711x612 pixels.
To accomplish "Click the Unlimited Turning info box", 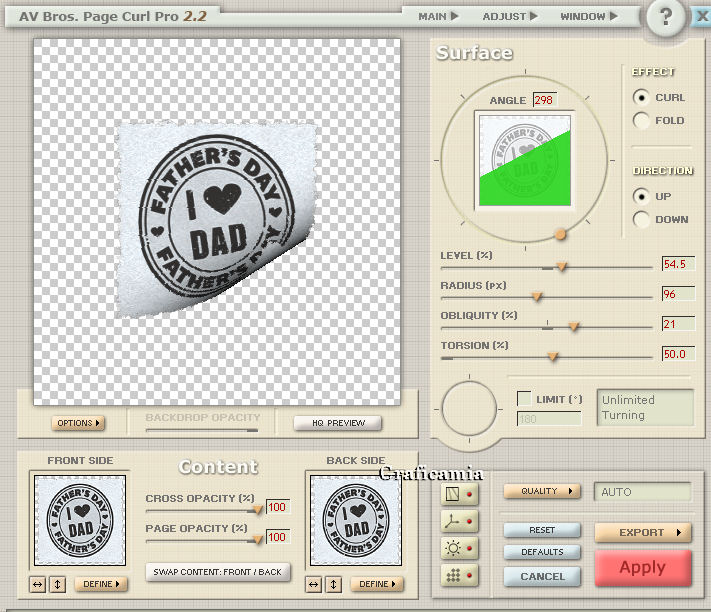I will tap(645, 408).
